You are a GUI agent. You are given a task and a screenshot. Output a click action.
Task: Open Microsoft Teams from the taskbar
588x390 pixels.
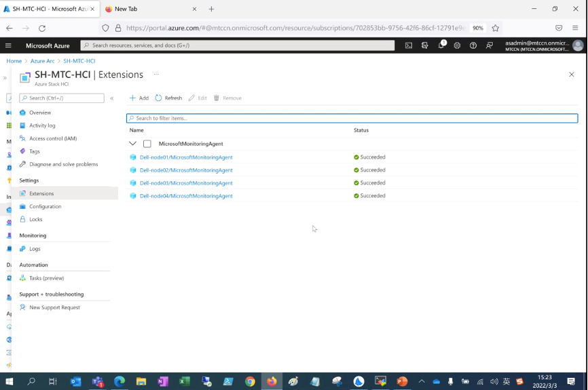point(98,381)
